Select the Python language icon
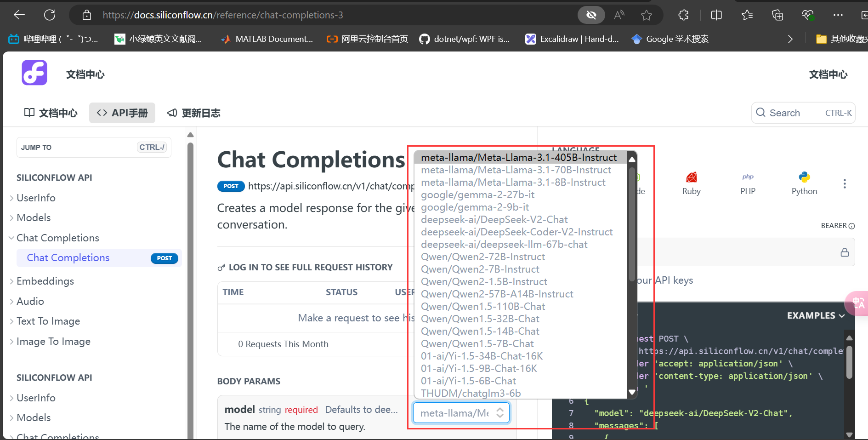 [804, 177]
